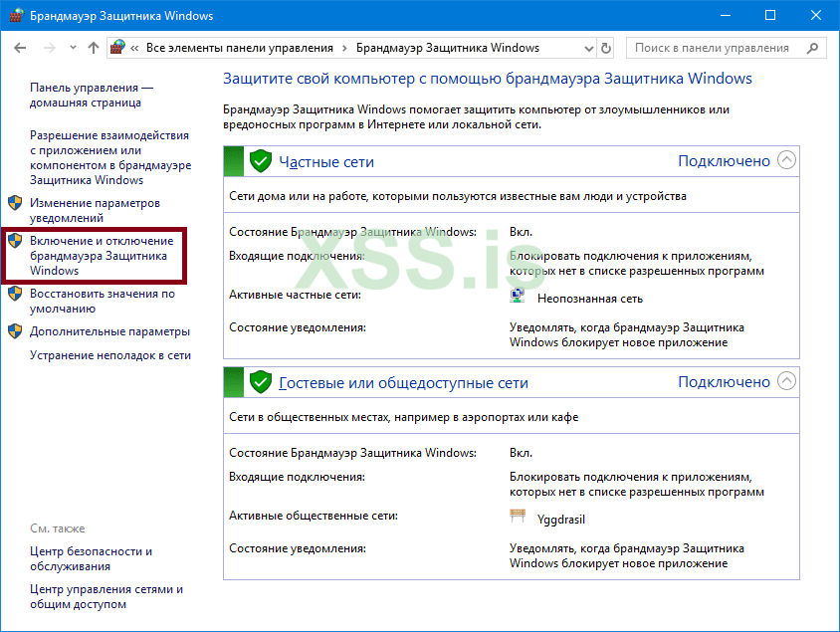Click the Yggdrasil network bench icon

[518, 517]
